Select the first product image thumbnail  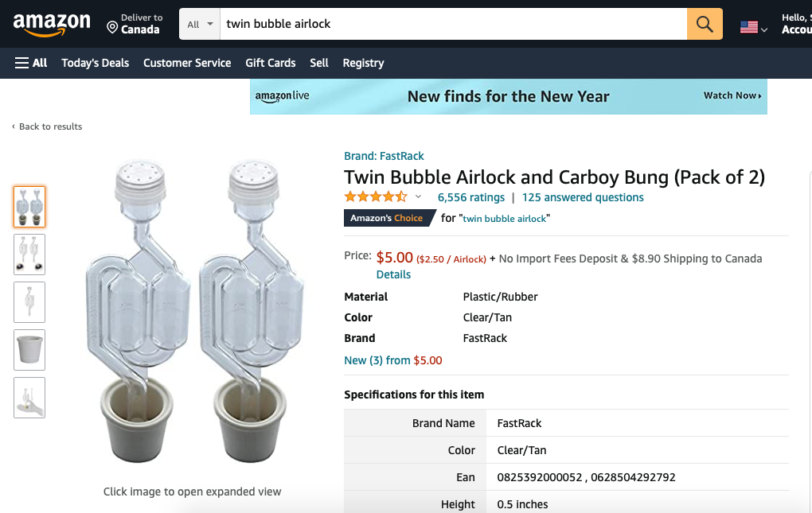point(29,207)
